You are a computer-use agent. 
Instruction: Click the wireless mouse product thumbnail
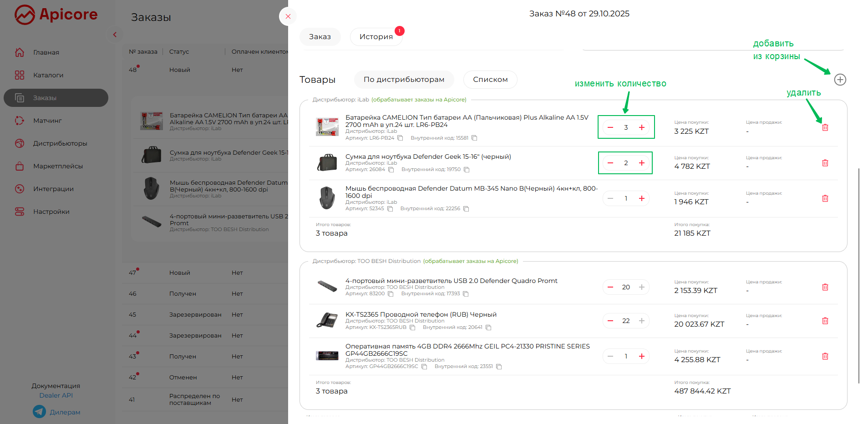click(x=327, y=198)
